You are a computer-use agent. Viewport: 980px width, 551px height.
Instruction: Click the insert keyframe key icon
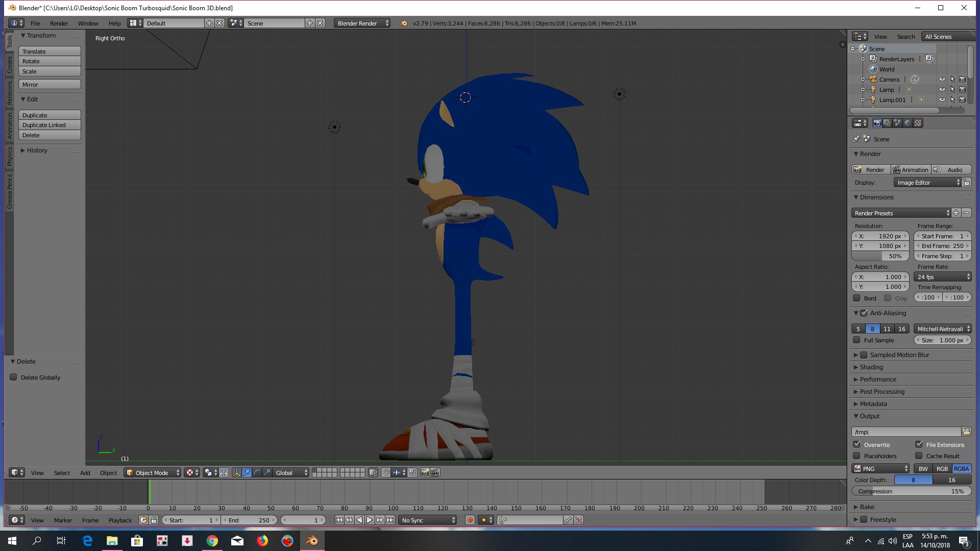568,520
